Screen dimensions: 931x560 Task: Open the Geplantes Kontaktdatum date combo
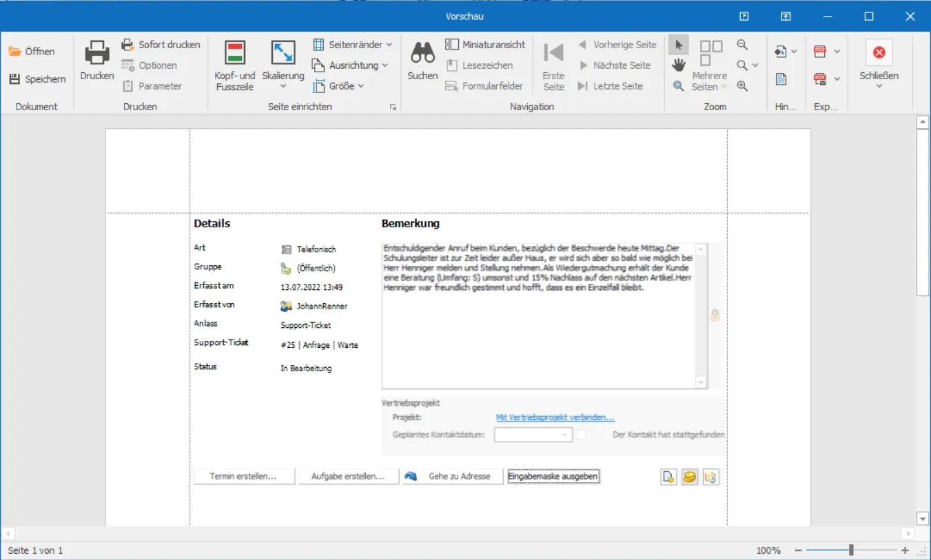tap(533, 435)
